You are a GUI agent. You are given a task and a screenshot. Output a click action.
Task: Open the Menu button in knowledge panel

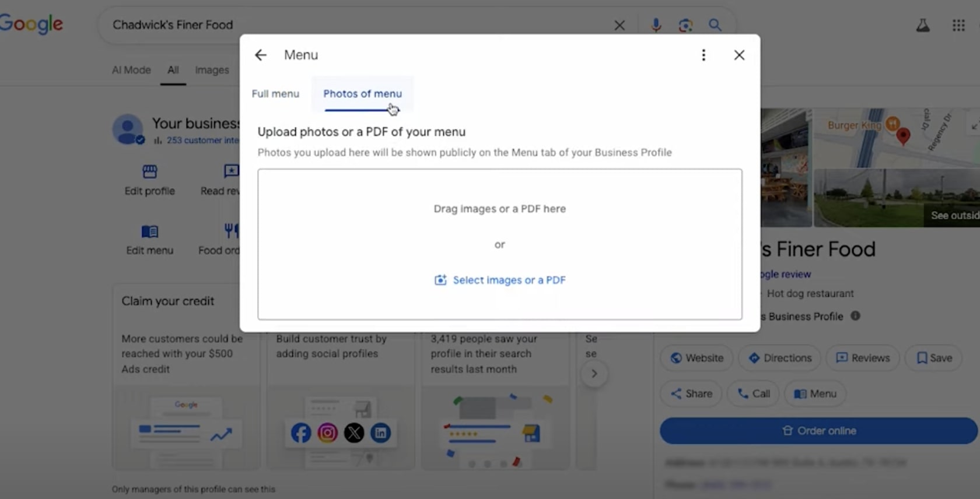(815, 393)
